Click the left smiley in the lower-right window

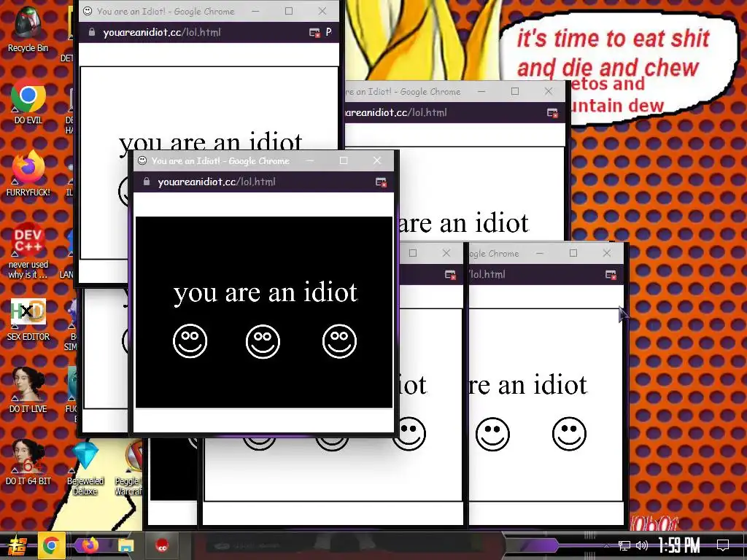point(492,434)
